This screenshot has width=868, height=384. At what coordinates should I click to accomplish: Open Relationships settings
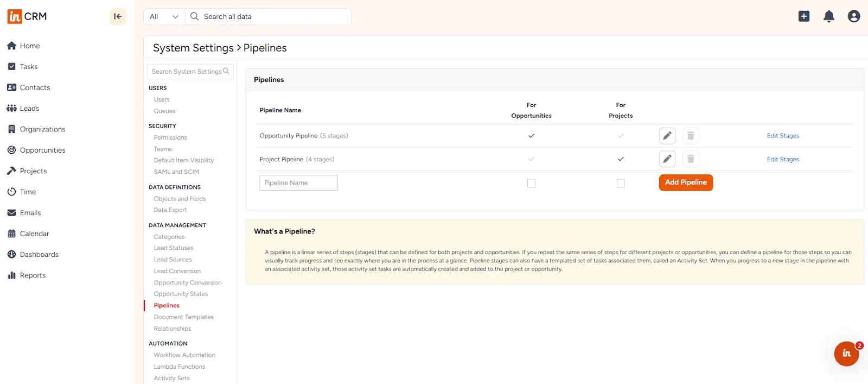tap(173, 329)
